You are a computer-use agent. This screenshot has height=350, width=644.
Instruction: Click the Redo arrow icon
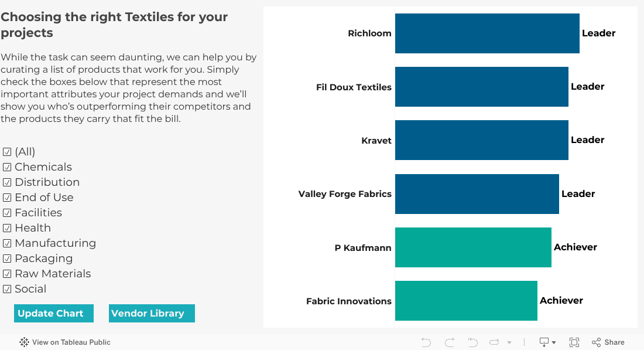450,342
